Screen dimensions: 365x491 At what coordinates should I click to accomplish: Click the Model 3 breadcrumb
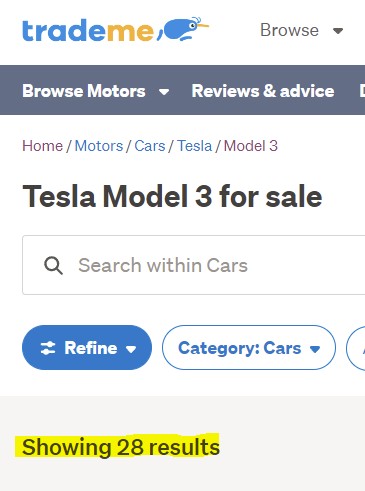(x=251, y=146)
